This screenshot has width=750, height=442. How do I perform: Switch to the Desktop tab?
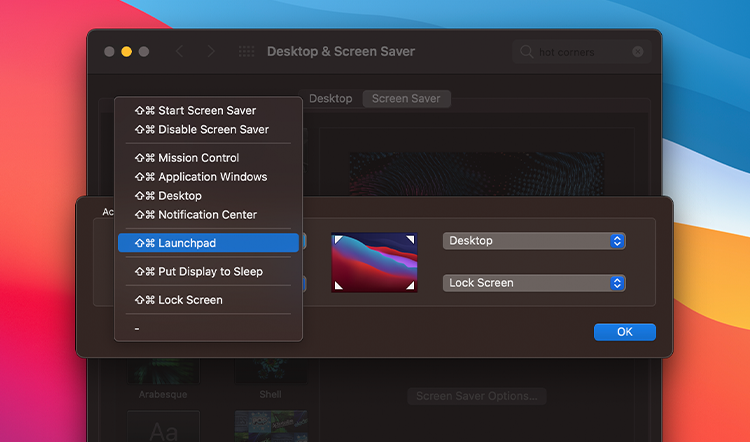[x=331, y=99]
